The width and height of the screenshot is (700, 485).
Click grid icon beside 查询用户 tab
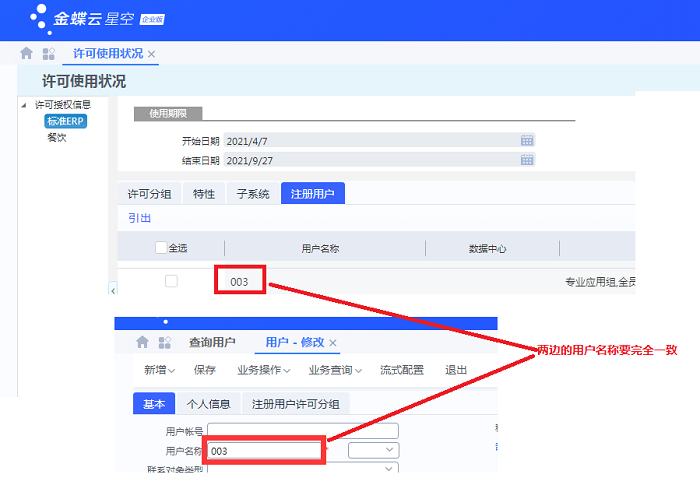[x=165, y=342]
